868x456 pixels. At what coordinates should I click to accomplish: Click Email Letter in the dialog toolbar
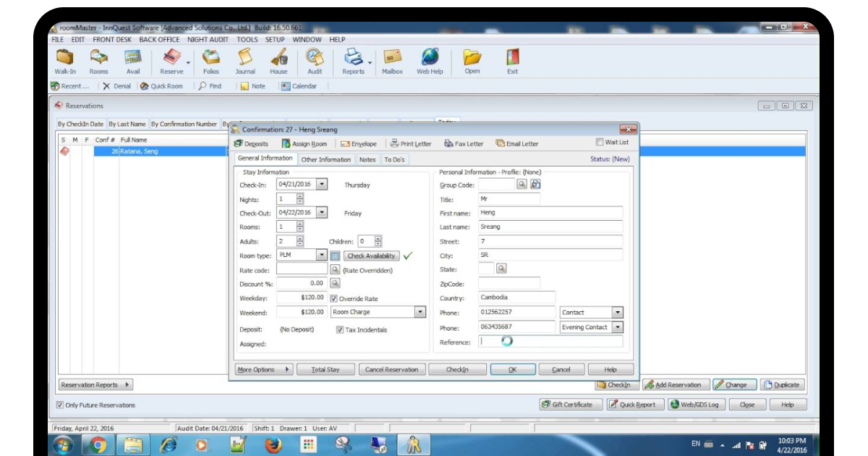517,143
